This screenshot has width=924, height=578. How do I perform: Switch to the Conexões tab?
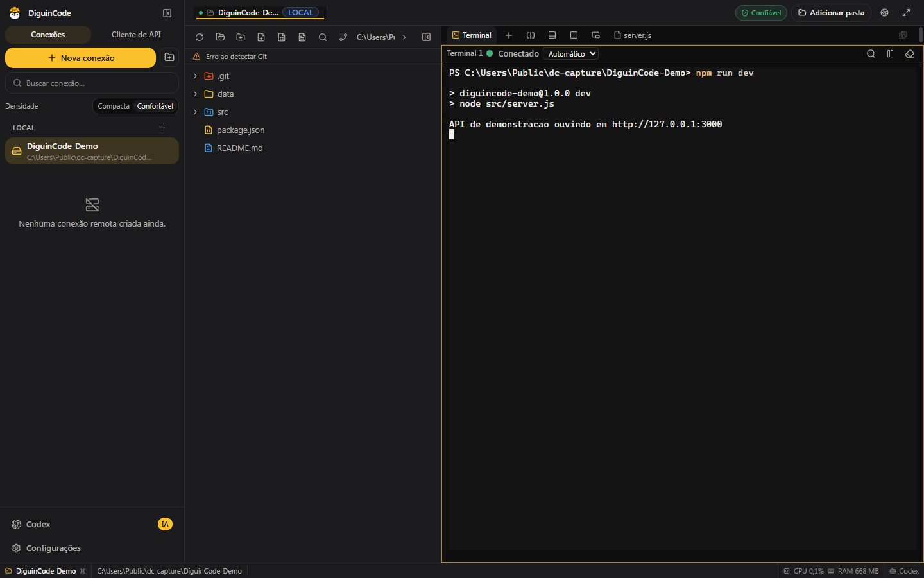click(x=48, y=35)
